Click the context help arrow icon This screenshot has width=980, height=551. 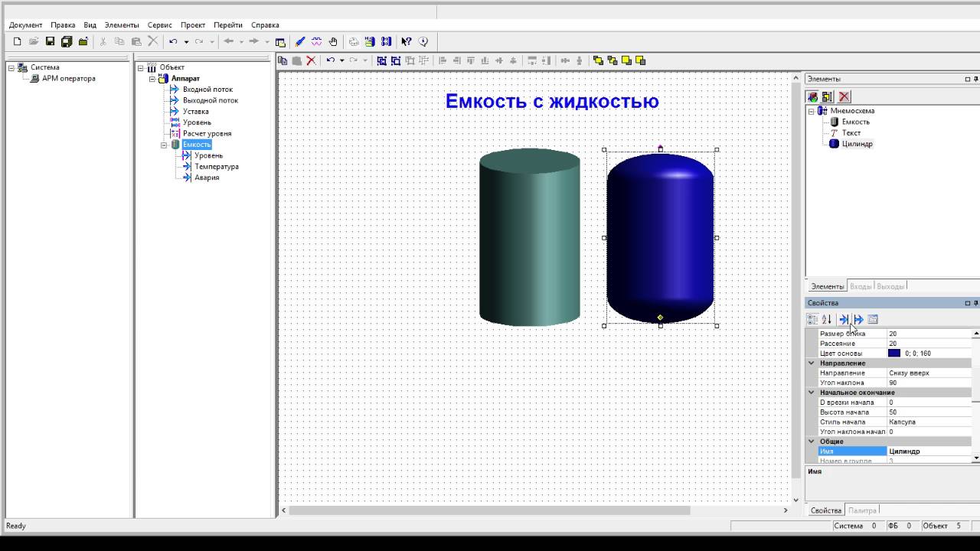(407, 41)
